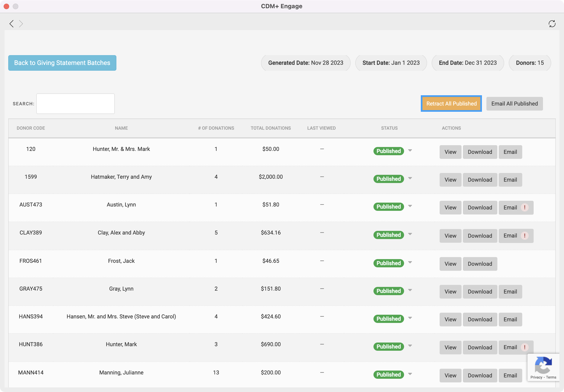This screenshot has width=564, height=392.
Task: Download statement for Hansen, Mr. and Mrs. Steve
Action: pyautogui.click(x=480, y=319)
